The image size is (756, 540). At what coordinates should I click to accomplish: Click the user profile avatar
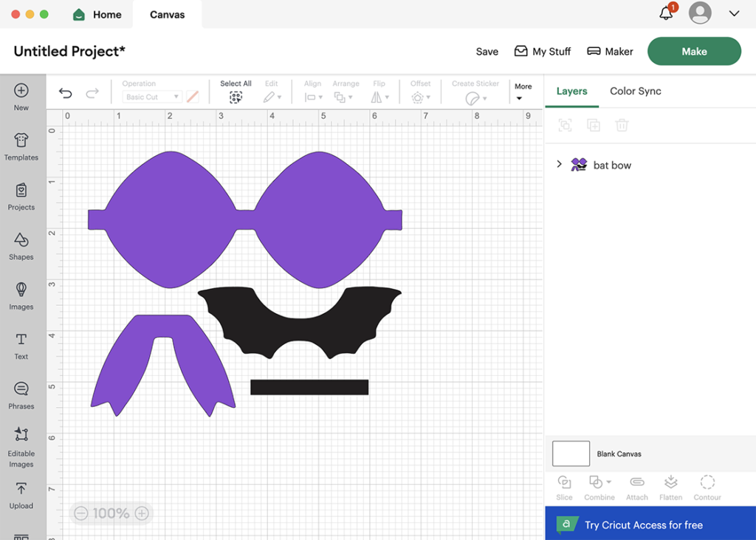pyautogui.click(x=700, y=13)
